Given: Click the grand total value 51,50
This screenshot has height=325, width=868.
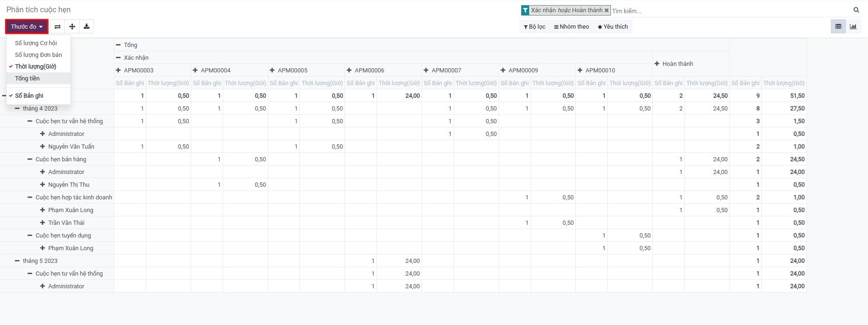Looking at the screenshot, I should point(797,96).
